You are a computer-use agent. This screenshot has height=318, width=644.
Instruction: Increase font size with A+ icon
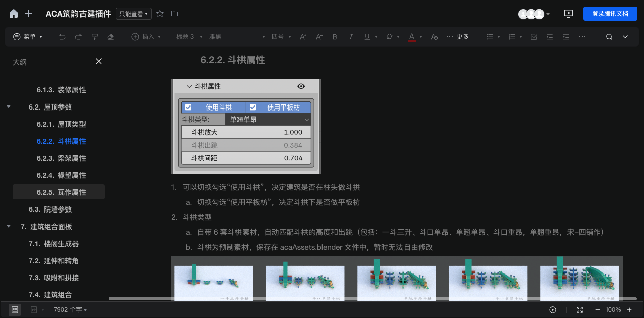pyautogui.click(x=303, y=37)
